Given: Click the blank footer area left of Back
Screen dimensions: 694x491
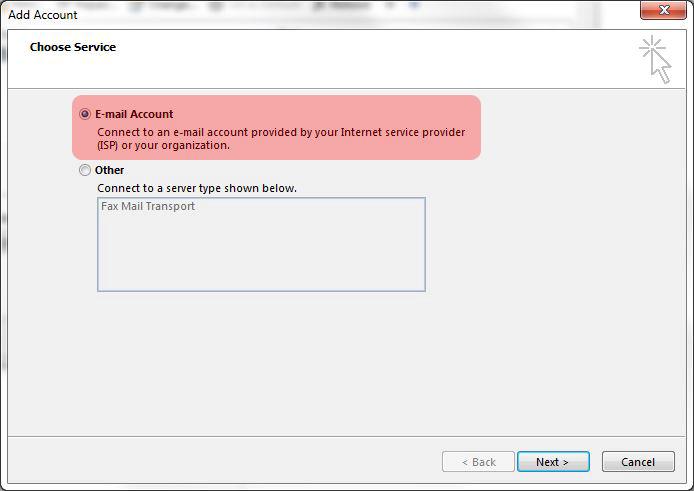Looking at the screenshot, I should pos(221,460).
